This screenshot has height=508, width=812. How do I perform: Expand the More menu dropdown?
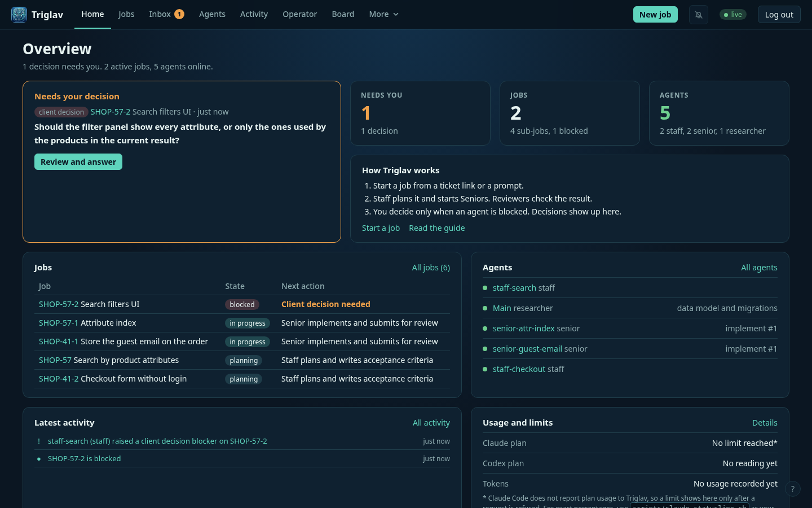tap(384, 14)
